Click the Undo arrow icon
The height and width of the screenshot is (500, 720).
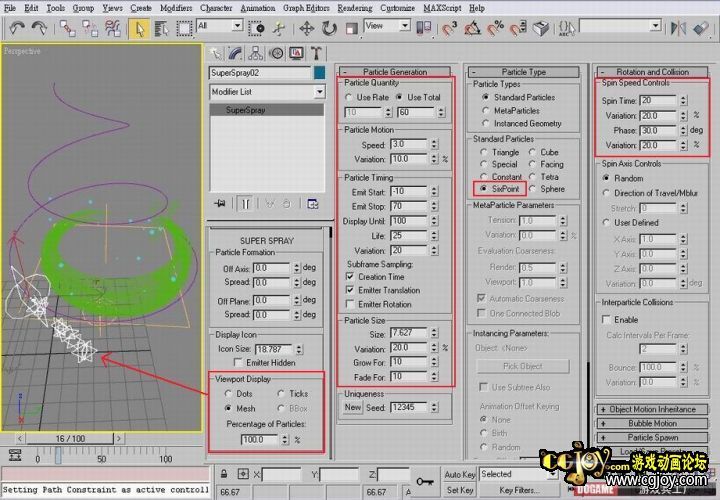pos(17,28)
